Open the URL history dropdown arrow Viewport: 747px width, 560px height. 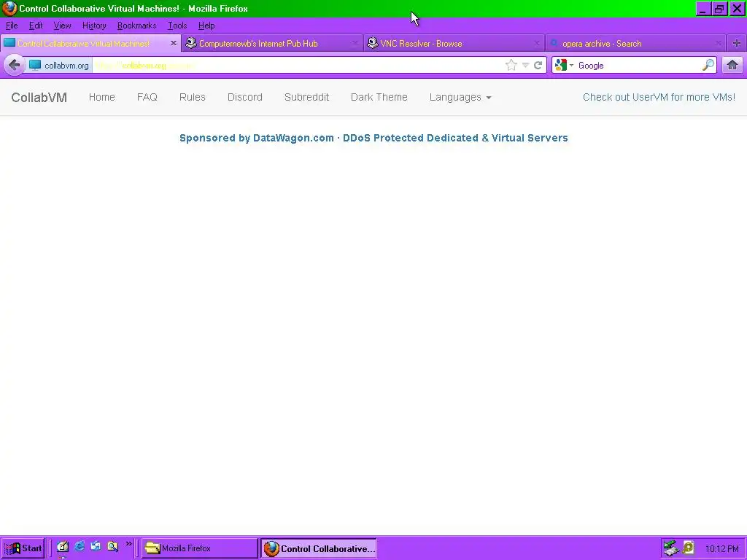(525, 65)
